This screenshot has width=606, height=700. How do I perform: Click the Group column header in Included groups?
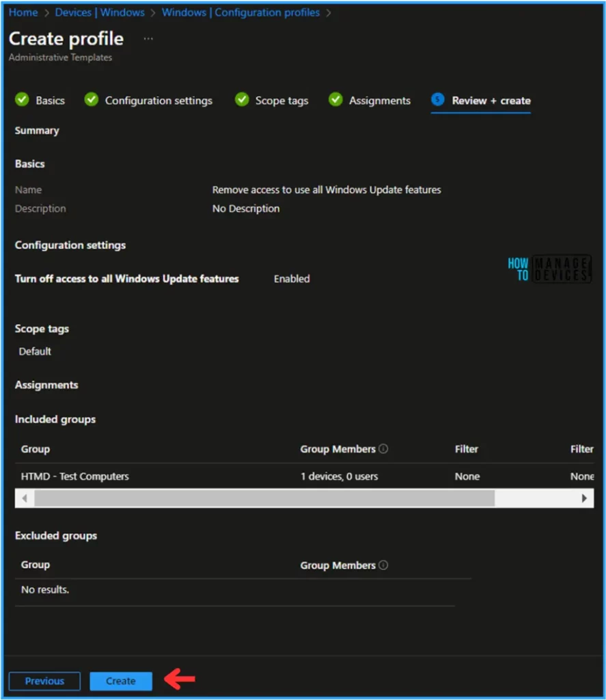(36, 449)
